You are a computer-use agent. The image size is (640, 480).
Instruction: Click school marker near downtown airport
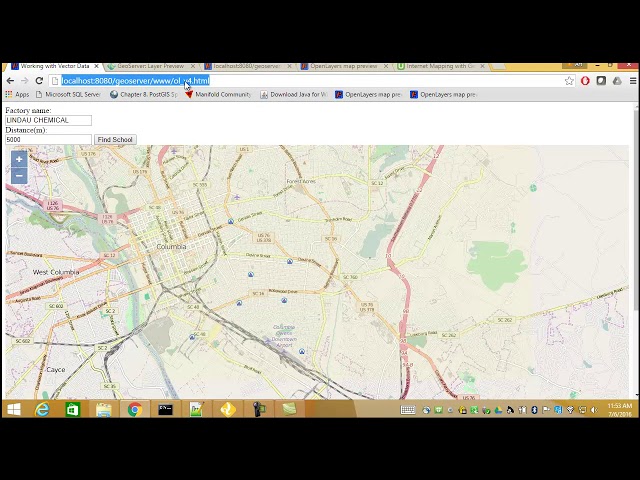(302, 351)
